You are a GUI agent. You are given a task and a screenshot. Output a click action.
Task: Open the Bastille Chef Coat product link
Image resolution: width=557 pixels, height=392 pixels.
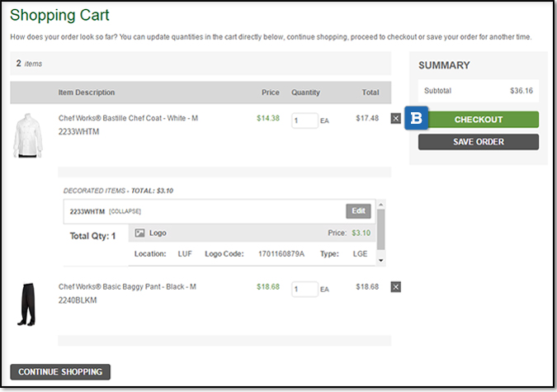point(128,118)
